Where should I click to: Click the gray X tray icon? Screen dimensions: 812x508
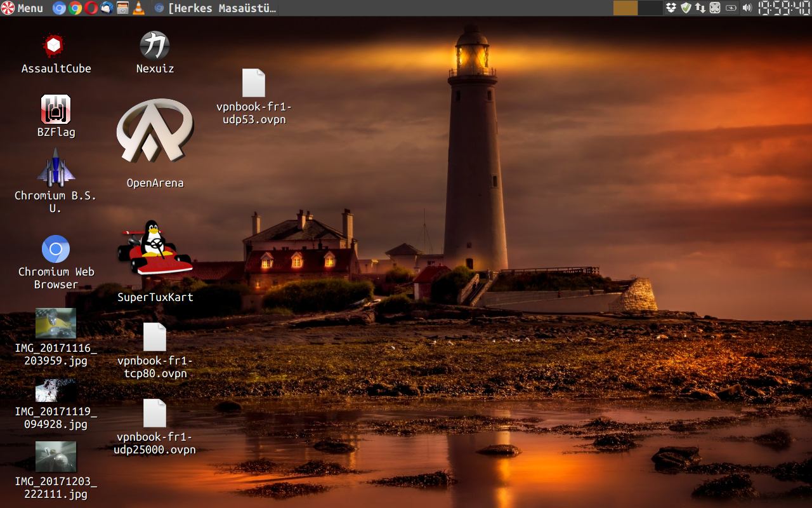[x=715, y=8]
